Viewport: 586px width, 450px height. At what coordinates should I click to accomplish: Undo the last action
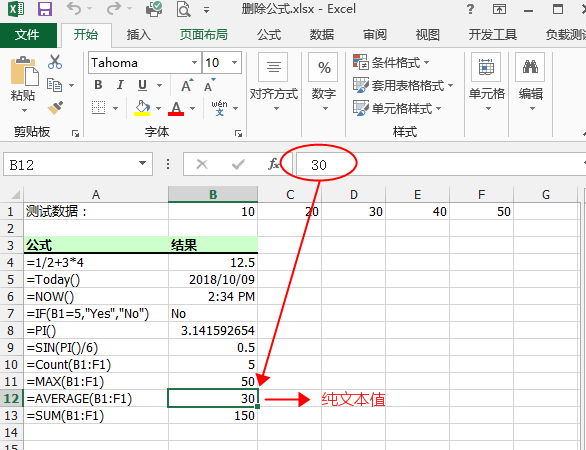[74, 8]
